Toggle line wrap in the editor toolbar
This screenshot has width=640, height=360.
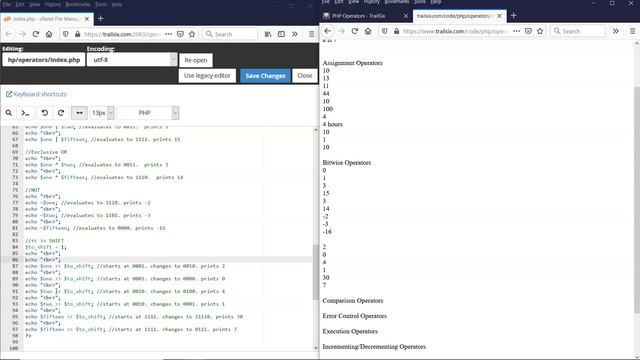click(x=79, y=113)
